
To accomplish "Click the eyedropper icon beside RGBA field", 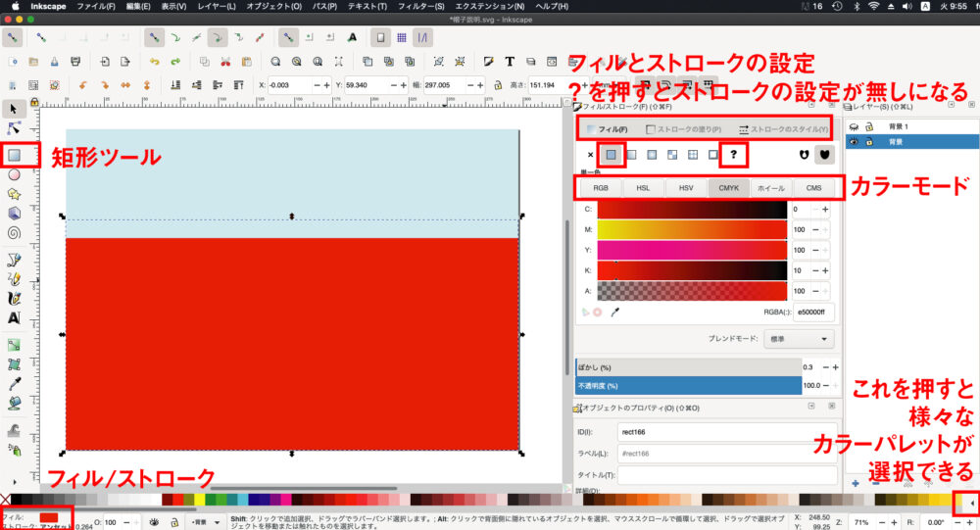I will click(616, 312).
